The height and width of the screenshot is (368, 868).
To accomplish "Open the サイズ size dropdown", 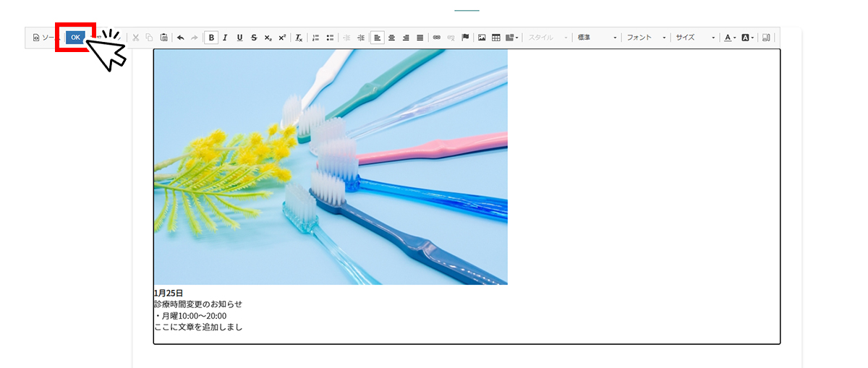I will coord(695,38).
